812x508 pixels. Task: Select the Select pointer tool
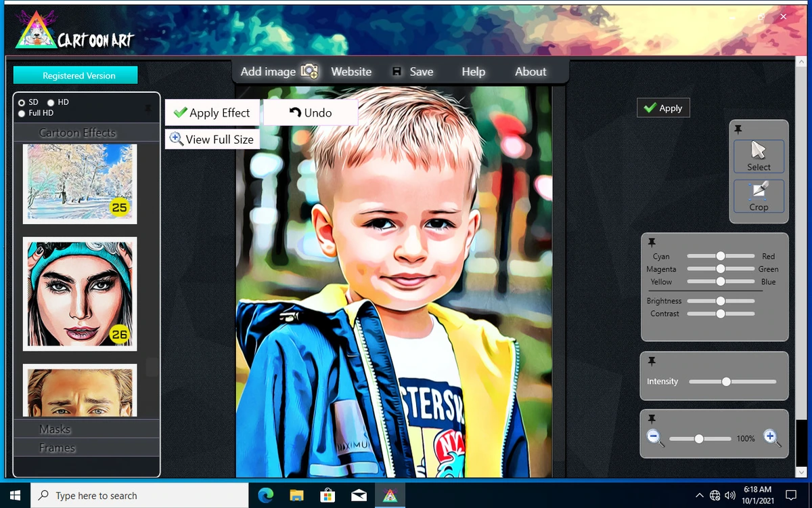coord(759,156)
